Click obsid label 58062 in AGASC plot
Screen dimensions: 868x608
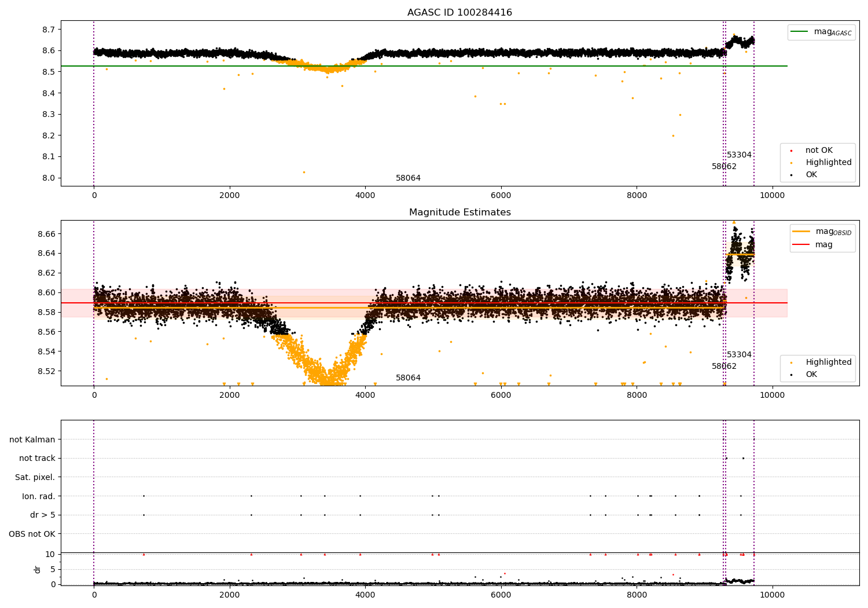pyautogui.click(x=724, y=166)
